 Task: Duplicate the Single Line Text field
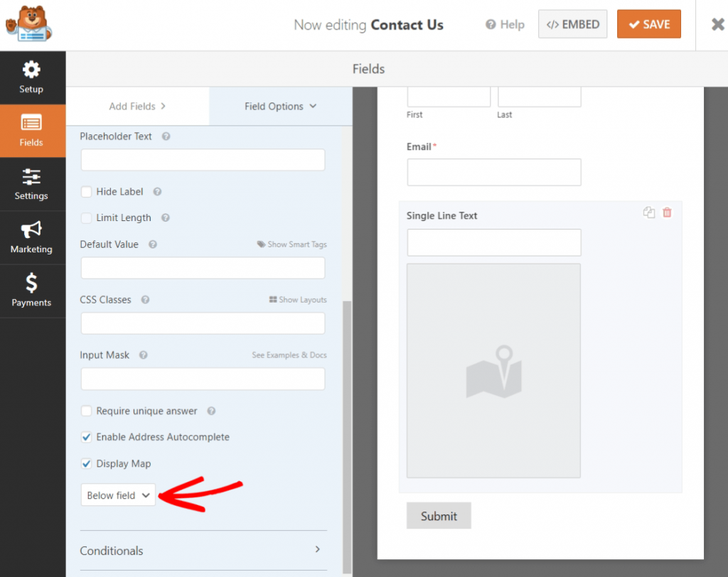(x=648, y=212)
